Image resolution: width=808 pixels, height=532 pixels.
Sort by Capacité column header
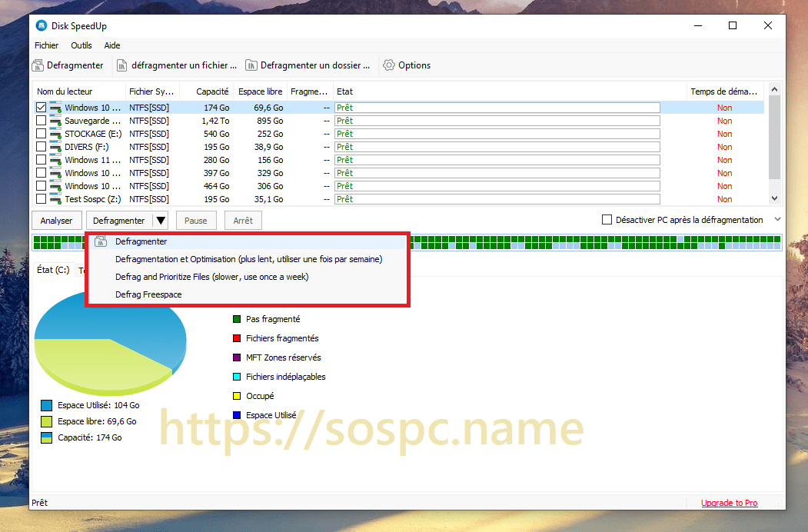207,91
